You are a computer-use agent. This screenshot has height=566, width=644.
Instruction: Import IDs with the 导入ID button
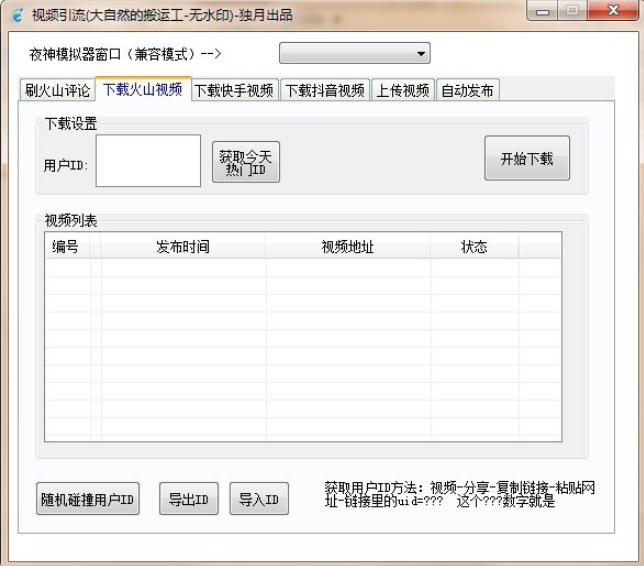click(259, 499)
